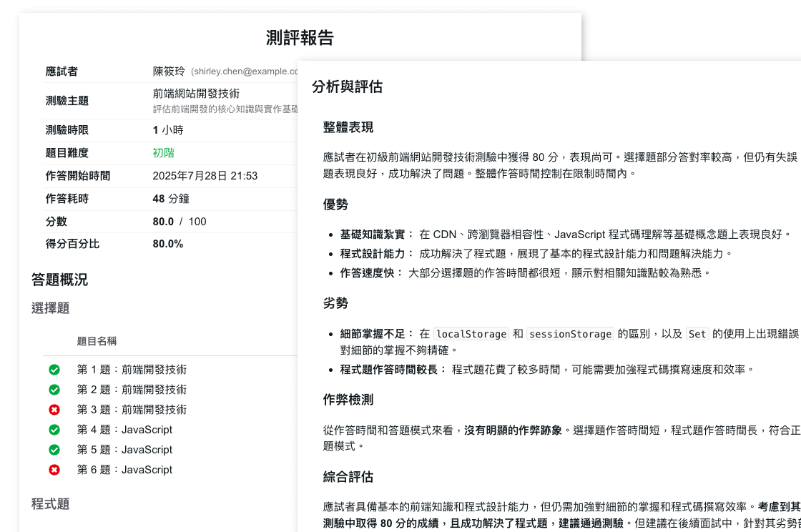Image resolution: width=801 pixels, height=532 pixels.
Task: Select the 測評報告 report card
Action: [x=300, y=38]
